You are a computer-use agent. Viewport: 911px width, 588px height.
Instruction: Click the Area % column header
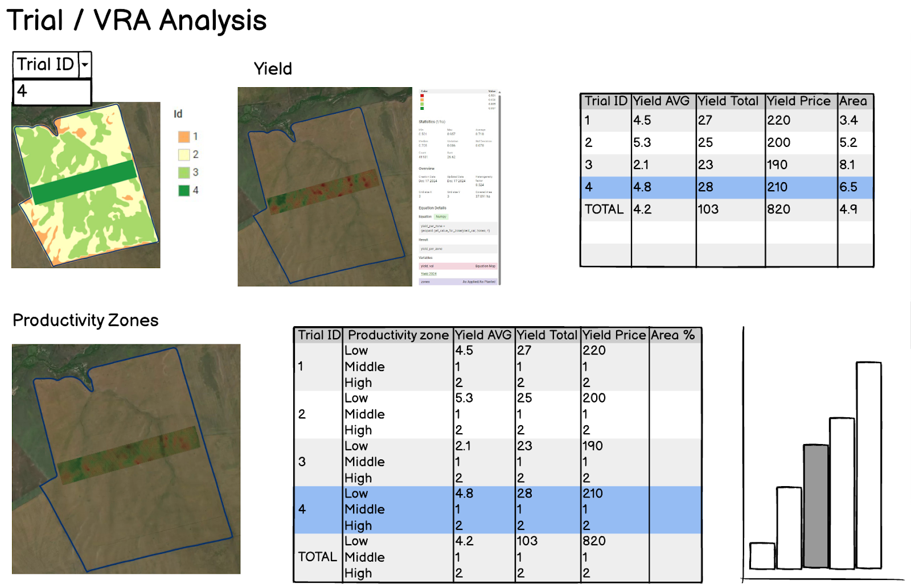[x=674, y=335]
